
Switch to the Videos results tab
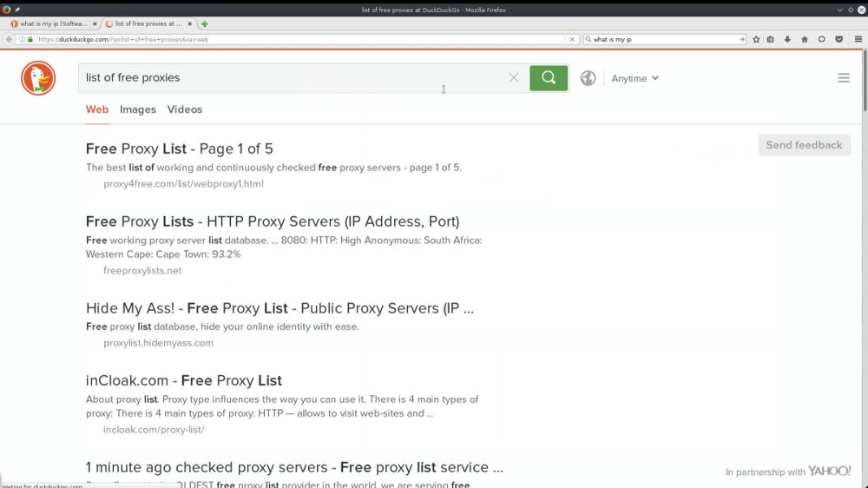(184, 109)
